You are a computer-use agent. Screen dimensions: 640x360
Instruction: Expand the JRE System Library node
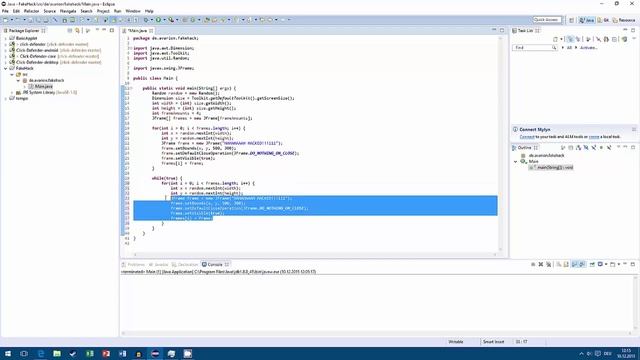(12, 93)
